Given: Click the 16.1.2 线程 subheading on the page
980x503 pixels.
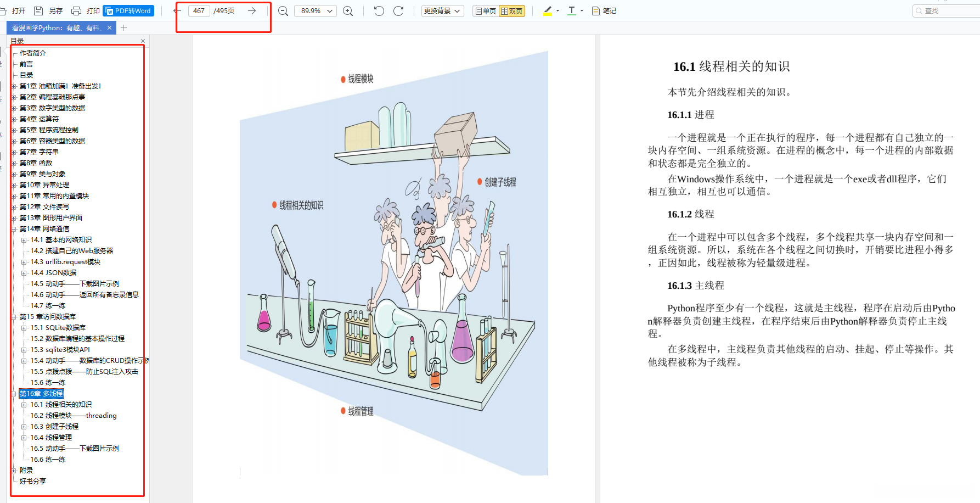Looking at the screenshot, I should pyautogui.click(x=691, y=214).
